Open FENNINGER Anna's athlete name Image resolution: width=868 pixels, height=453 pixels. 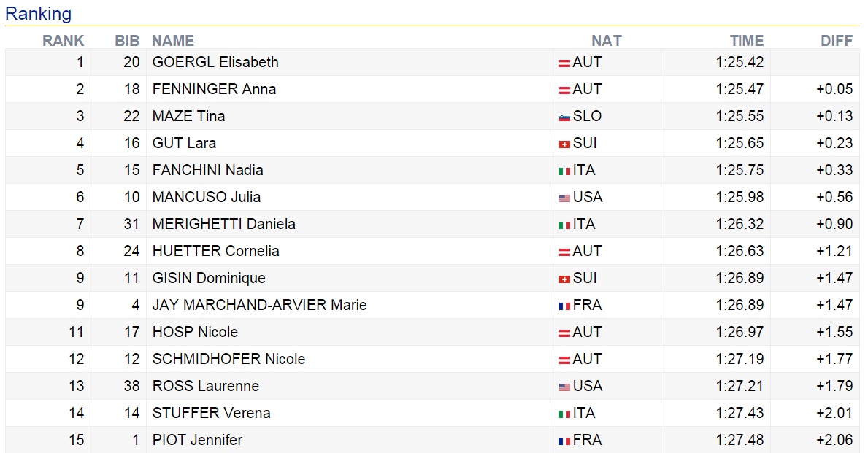point(214,89)
